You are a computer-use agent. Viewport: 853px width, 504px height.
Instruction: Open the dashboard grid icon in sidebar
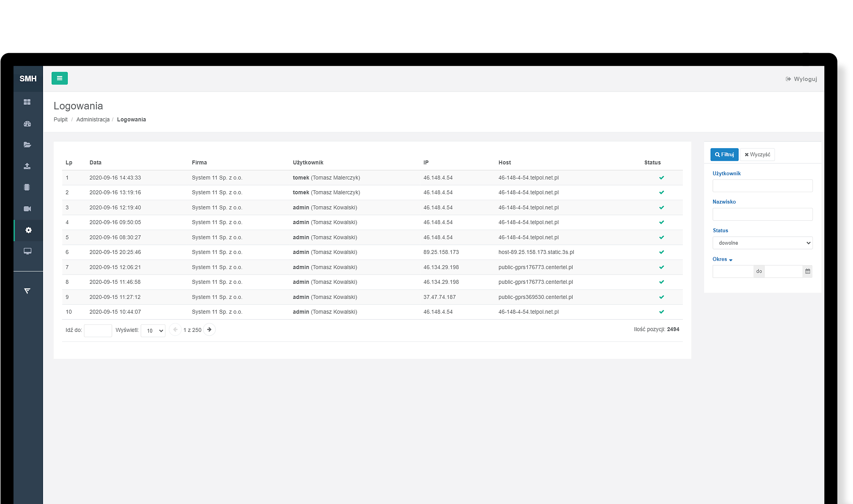point(27,102)
